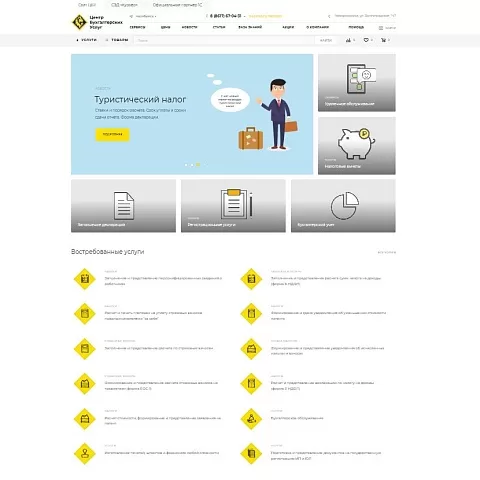Focus the site search field
The height and width of the screenshot is (480, 480).
[x=225, y=40]
